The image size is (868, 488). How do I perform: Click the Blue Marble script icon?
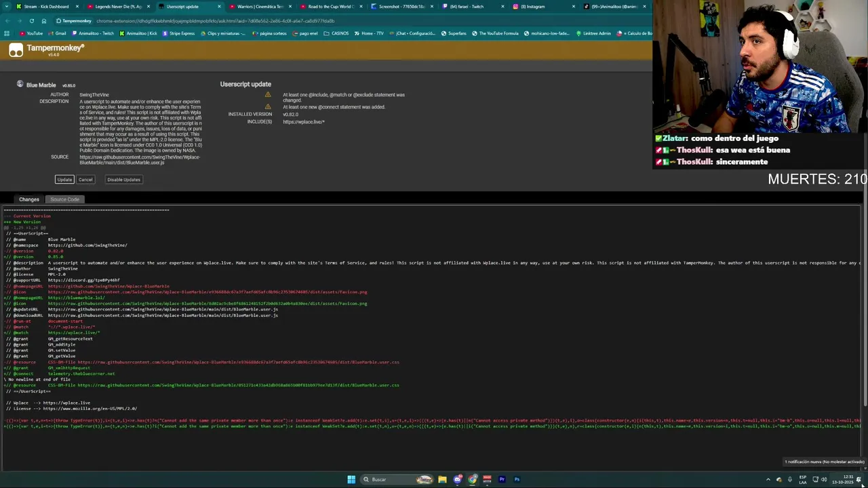coord(20,84)
